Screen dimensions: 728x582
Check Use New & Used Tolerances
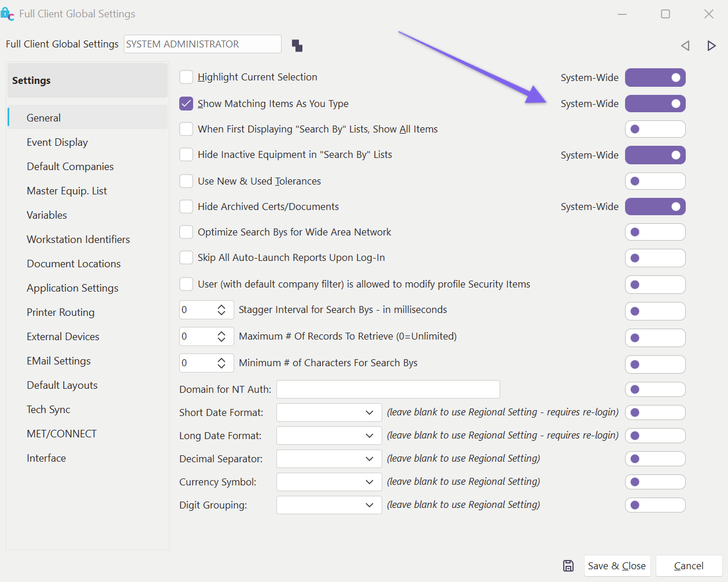(186, 181)
